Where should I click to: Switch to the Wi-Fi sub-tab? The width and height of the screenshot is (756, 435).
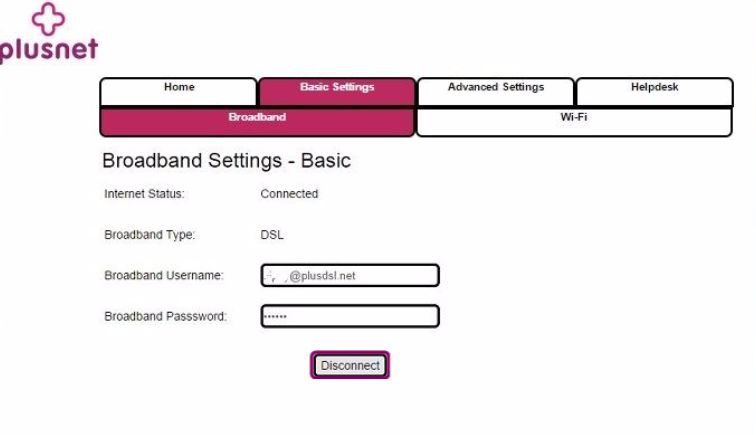[574, 119]
